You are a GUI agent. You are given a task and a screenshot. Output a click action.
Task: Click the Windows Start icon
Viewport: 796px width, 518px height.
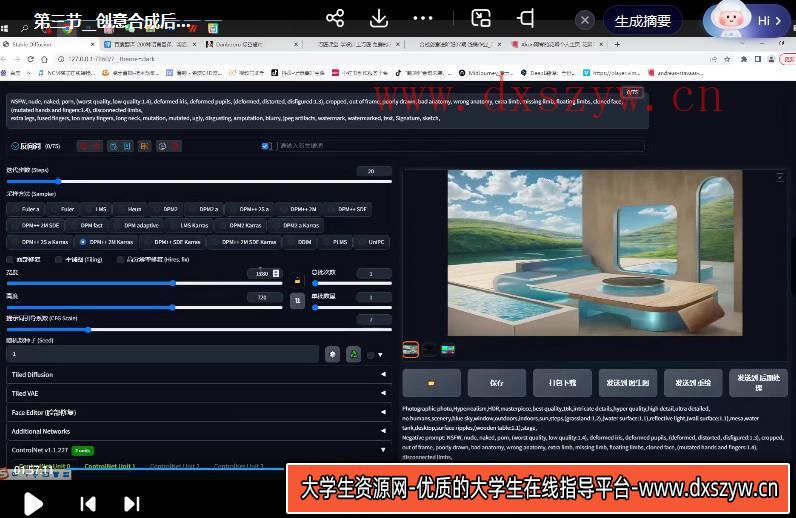(5, 28)
